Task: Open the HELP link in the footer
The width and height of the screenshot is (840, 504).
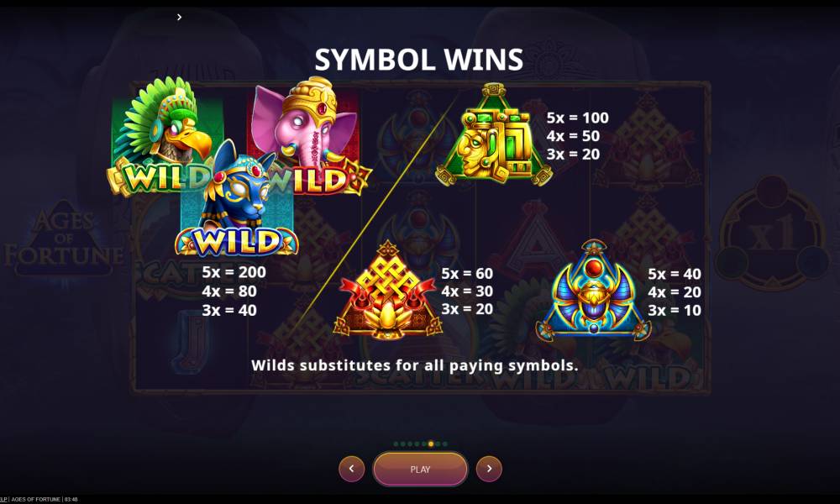Action: coord(3,499)
